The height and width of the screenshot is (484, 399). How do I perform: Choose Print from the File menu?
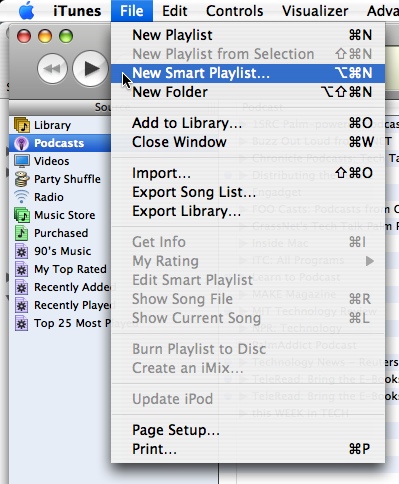coord(248,449)
